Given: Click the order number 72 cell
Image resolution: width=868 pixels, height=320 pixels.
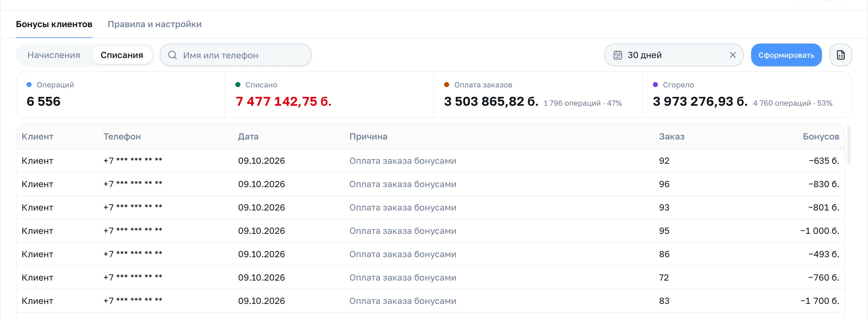Looking at the screenshot, I should tap(664, 278).
